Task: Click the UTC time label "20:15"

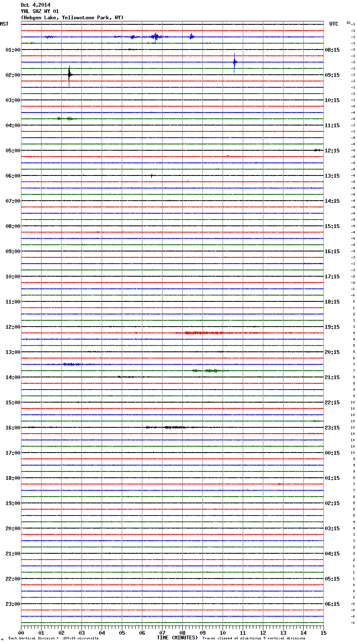Action: [x=332, y=352]
